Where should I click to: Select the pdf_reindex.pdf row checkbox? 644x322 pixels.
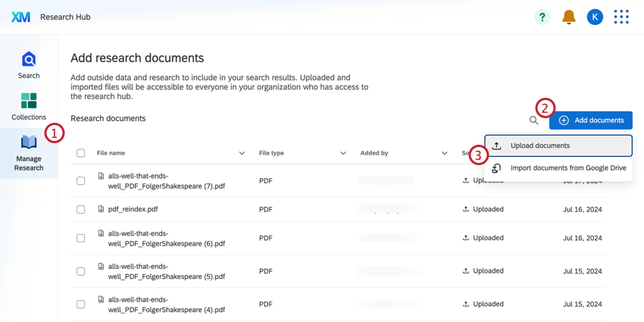[81, 209]
